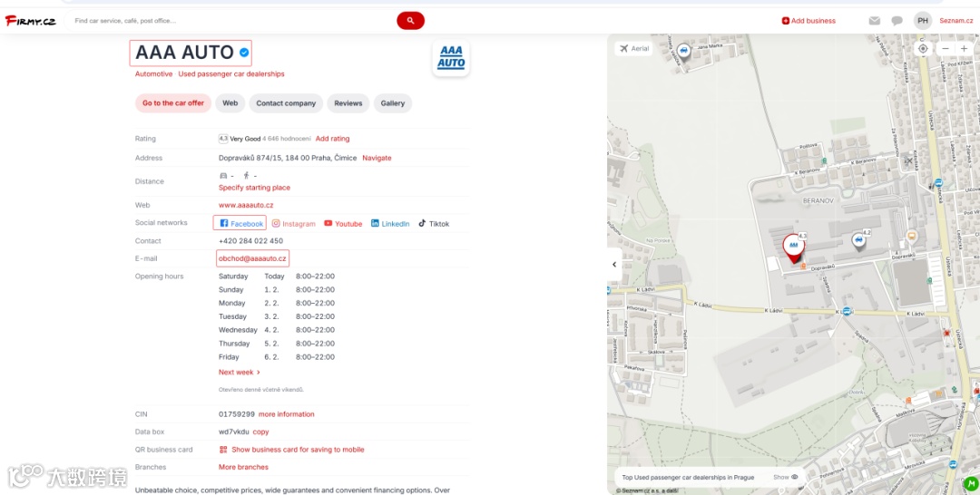Image resolution: width=980 pixels, height=495 pixels.
Task: Open the mail envelope icon
Action: tap(875, 21)
